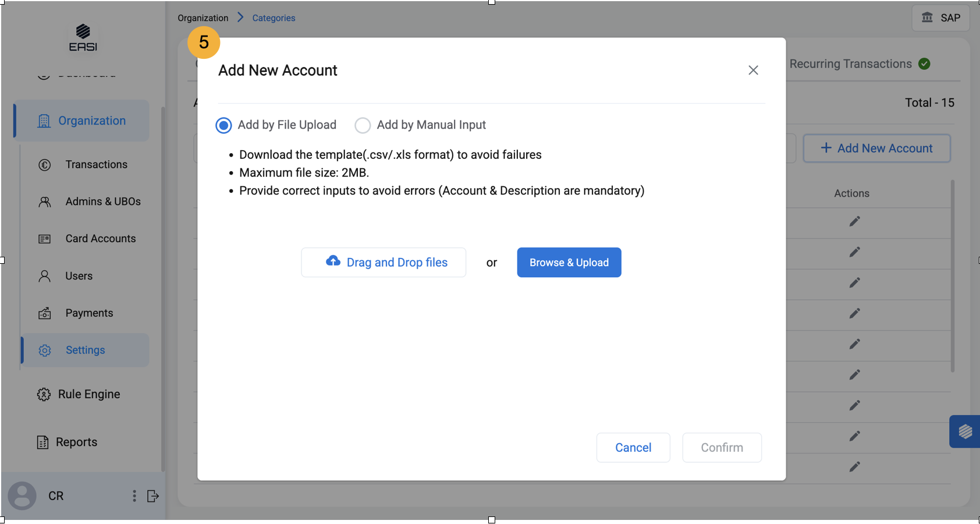Click the first pencil edit icon

point(854,221)
